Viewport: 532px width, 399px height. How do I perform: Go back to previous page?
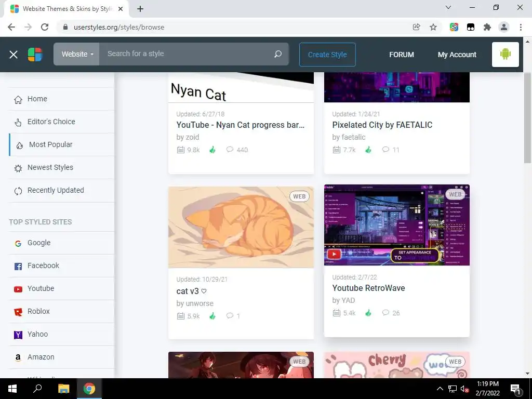[11, 27]
